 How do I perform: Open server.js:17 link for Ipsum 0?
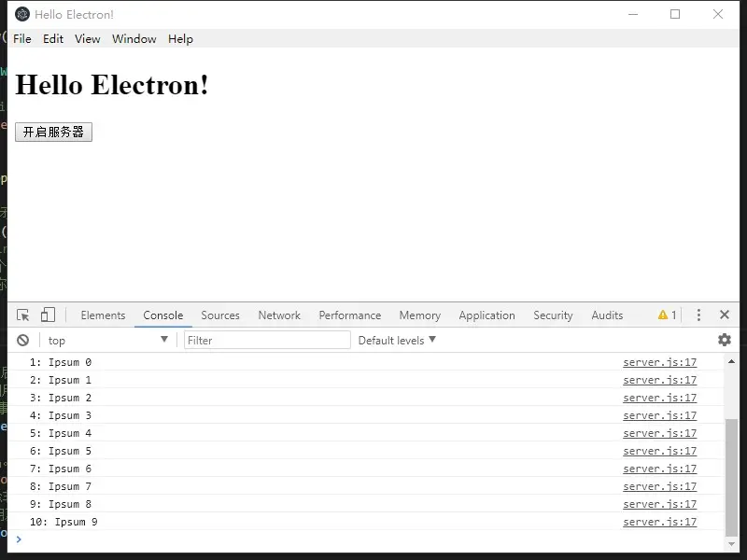pos(659,362)
